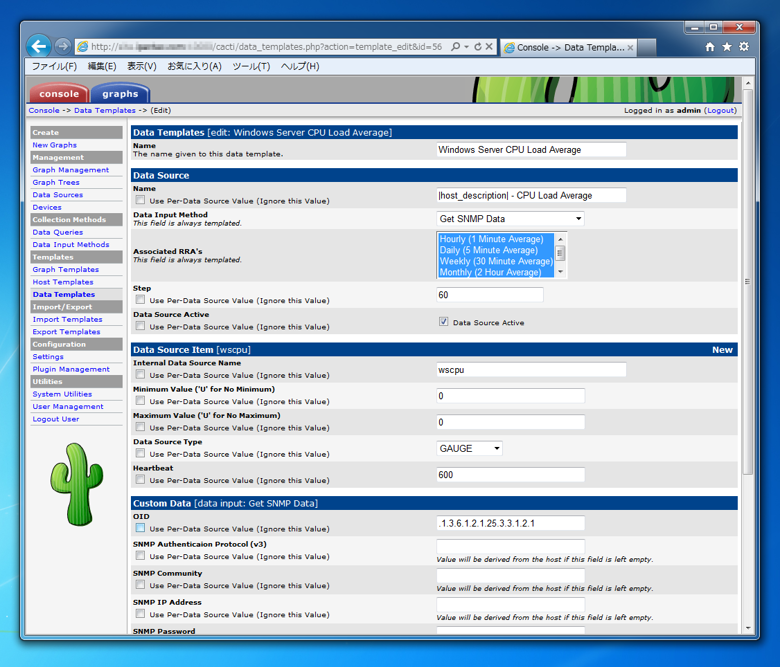
Task: Open the 編集(E) menu
Action: pyautogui.click(x=102, y=66)
